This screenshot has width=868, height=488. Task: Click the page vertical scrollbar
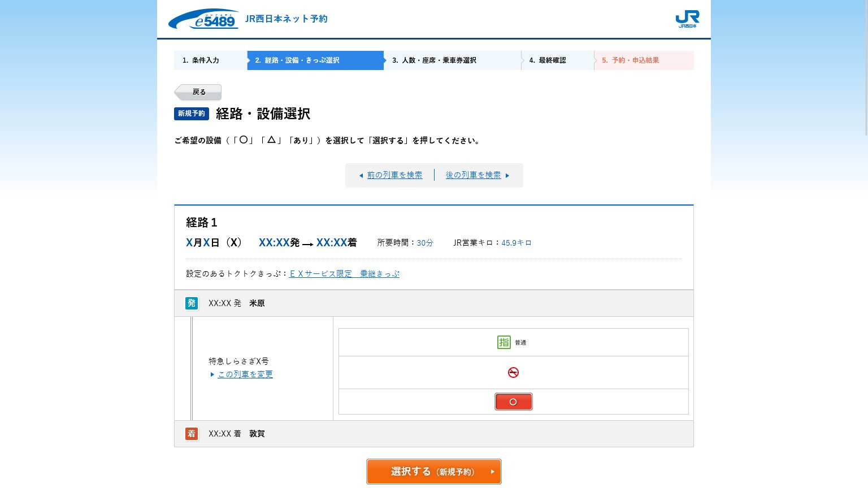coord(865,68)
